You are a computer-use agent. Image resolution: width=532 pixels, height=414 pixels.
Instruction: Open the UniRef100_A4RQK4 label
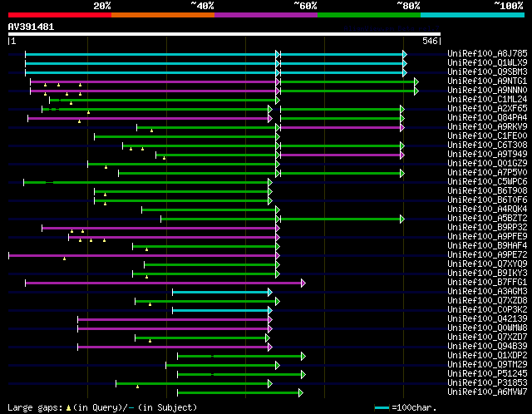[x=487, y=209]
